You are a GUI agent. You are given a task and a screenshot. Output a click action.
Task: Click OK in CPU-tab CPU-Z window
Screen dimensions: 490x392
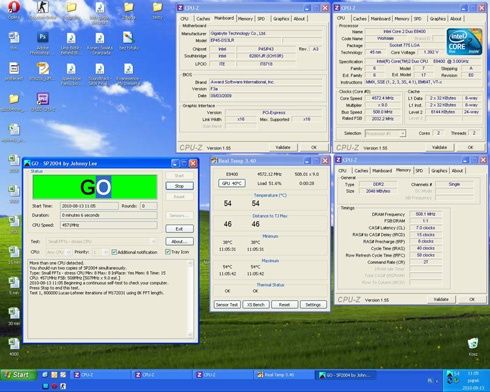click(470, 147)
